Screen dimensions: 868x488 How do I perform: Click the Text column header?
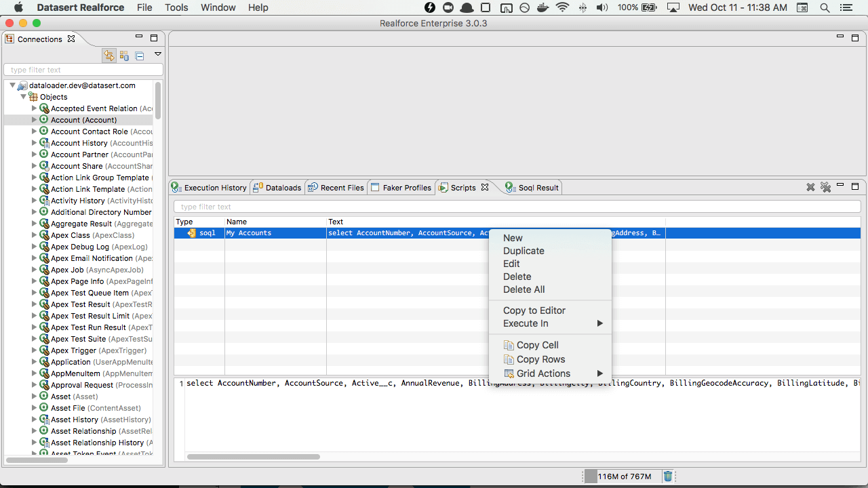point(496,222)
